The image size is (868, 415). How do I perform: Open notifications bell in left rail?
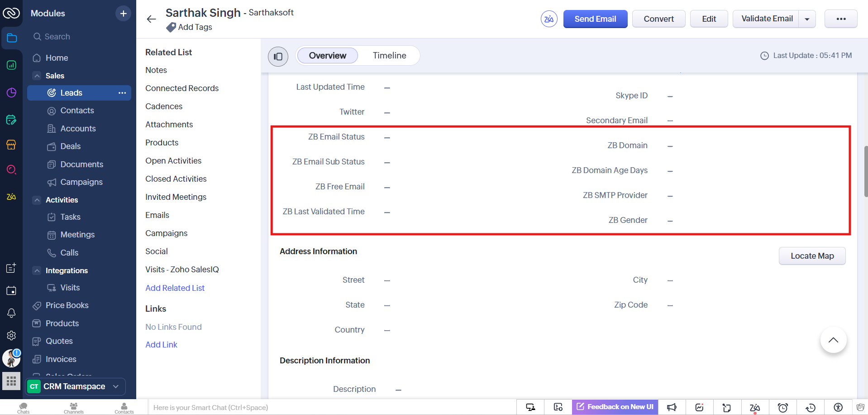[x=11, y=313]
